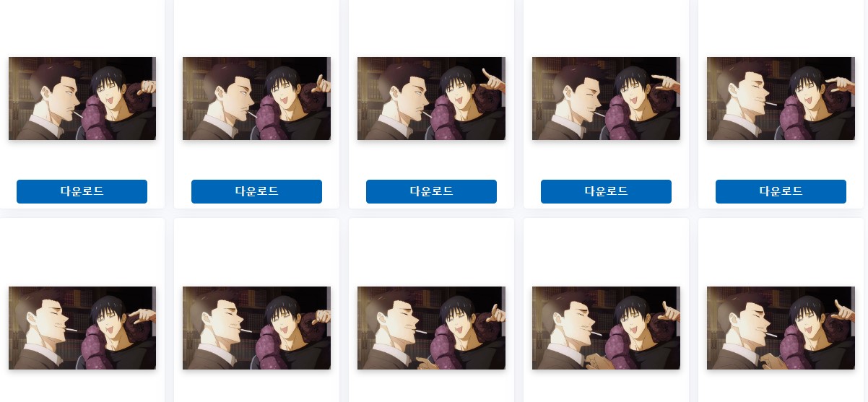Open the third thumbnail in the top row
Image resolution: width=868 pixels, height=402 pixels.
(x=432, y=98)
